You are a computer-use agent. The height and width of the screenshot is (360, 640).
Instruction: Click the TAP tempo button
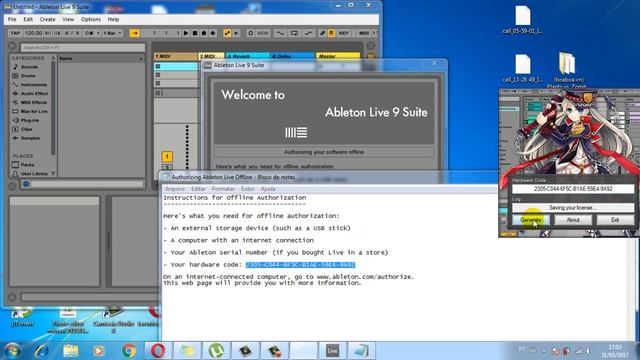pos(15,33)
